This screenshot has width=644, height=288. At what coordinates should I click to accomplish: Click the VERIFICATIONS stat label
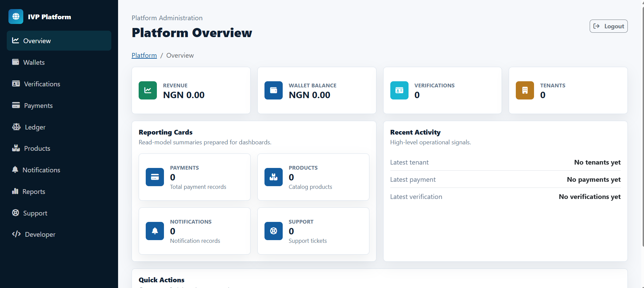coord(435,86)
